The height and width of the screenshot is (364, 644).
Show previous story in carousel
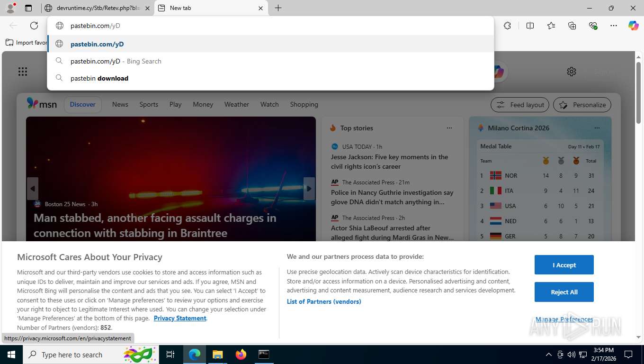(33, 189)
